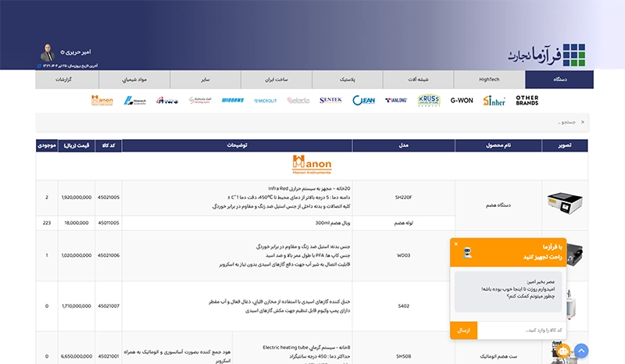The width and height of the screenshot is (625, 364).
Task: Click the قیمت (ریال) column header
Action: coord(77,145)
